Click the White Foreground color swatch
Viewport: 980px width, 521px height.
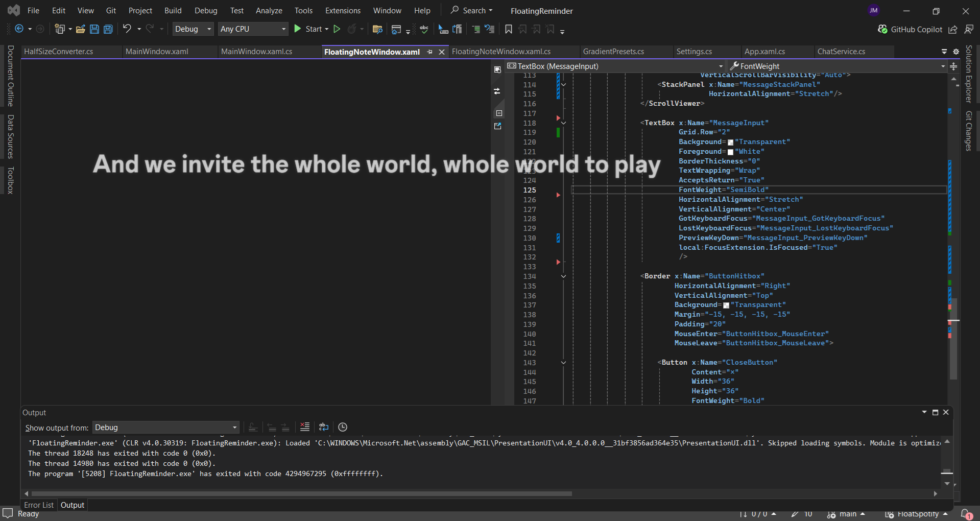pos(730,152)
